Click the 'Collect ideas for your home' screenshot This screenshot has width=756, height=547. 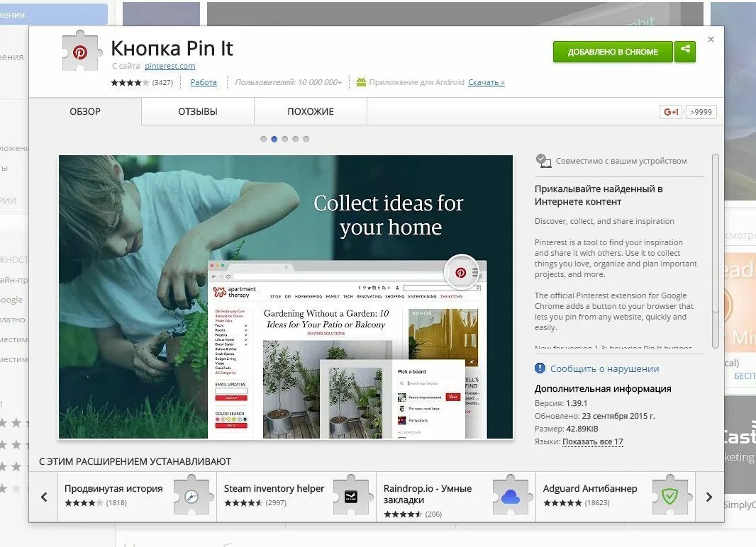[286, 297]
